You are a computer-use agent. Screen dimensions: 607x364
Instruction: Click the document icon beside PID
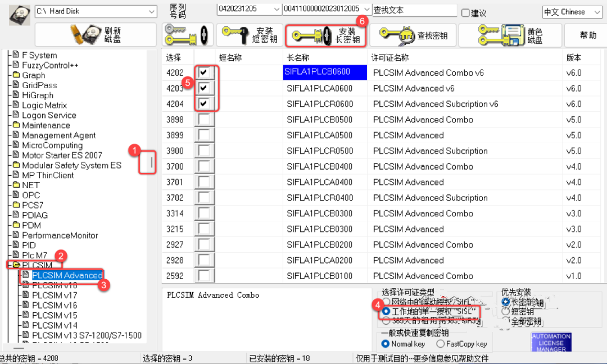point(16,244)
